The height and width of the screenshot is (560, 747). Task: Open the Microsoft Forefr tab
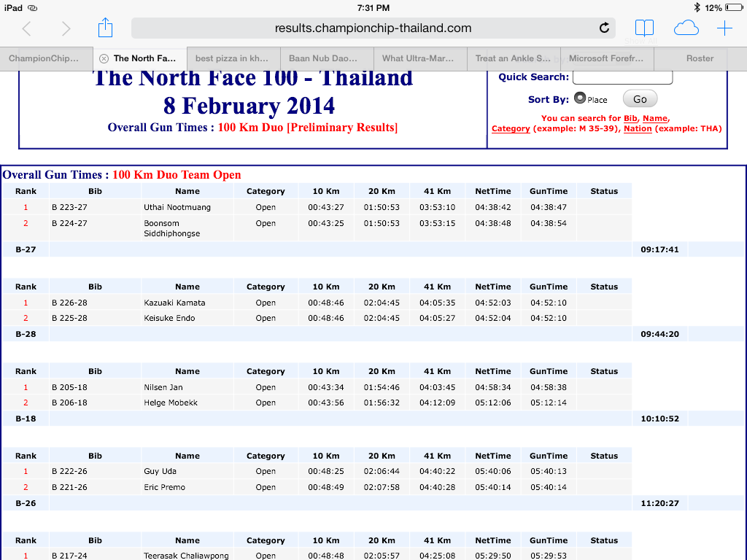(607, 58)
